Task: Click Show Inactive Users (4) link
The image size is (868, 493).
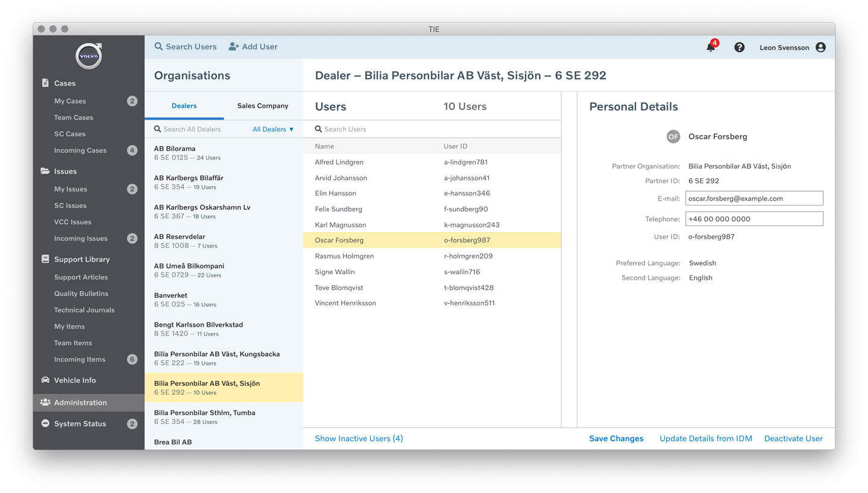Action: [x=359, y=439]
